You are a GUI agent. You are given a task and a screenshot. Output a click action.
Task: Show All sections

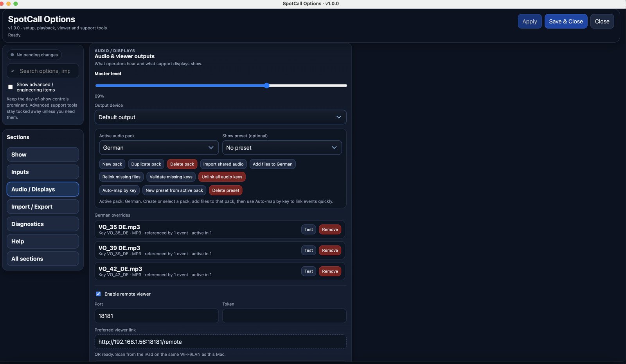[43, 259]
